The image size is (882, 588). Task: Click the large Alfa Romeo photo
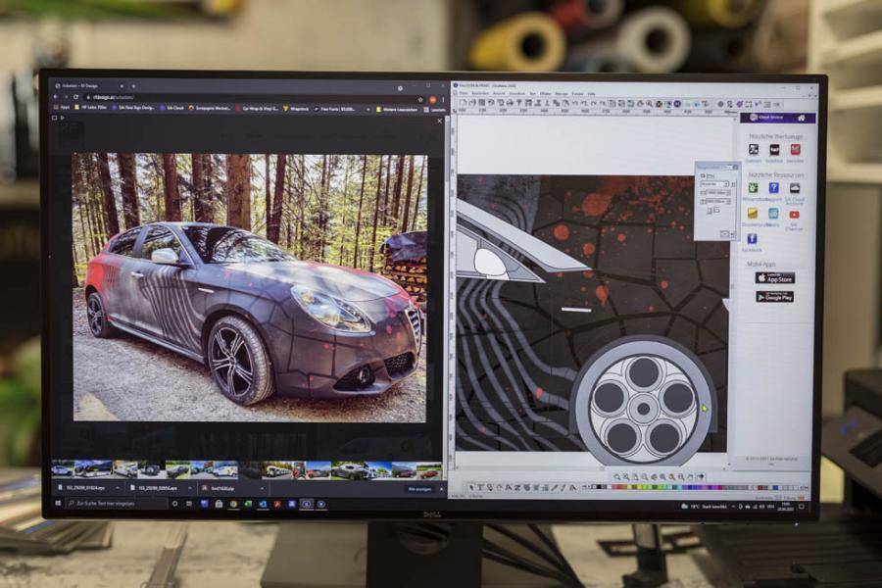pyautogui.click(x=250, y=287)
